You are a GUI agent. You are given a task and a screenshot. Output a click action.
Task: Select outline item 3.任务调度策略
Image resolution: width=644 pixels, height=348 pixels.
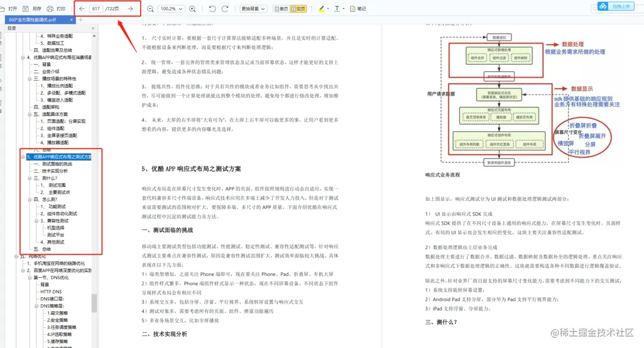61,328
